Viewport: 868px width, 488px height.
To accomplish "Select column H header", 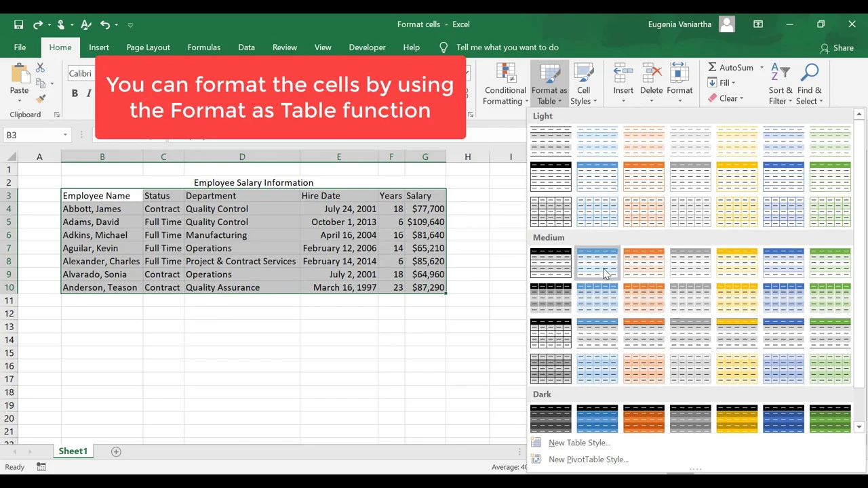I will 467,157.
